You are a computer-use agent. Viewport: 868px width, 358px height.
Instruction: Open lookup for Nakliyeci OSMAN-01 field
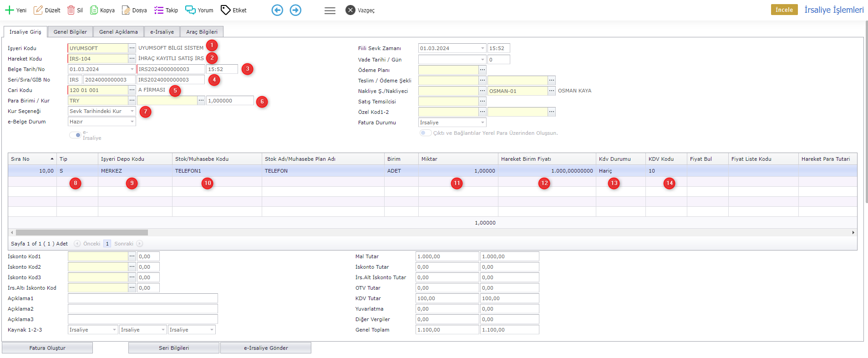pyautogui.click(x=552, y=91)
